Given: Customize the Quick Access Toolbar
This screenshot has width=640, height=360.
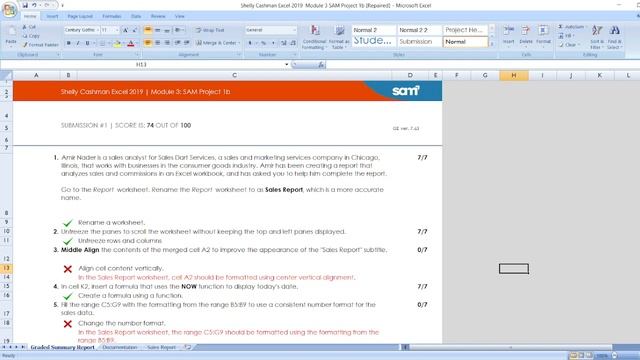Looking at the screenshot, I should point(62,5).
